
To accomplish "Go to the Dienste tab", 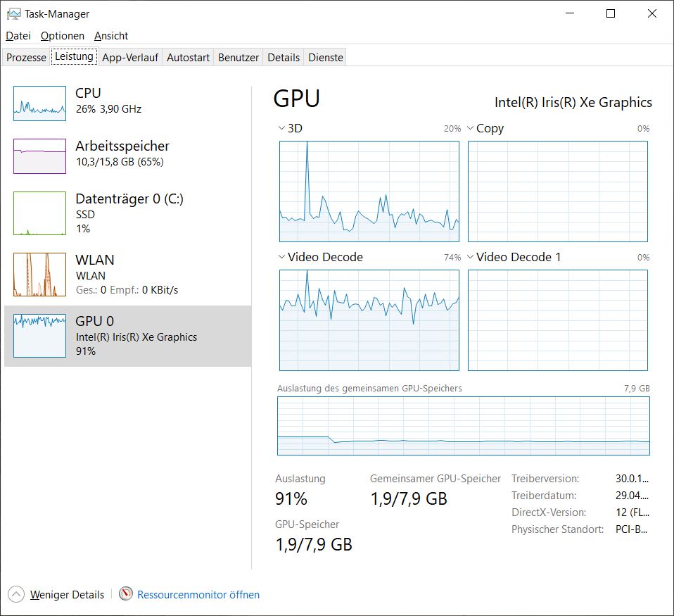I will tap(326, 58).
